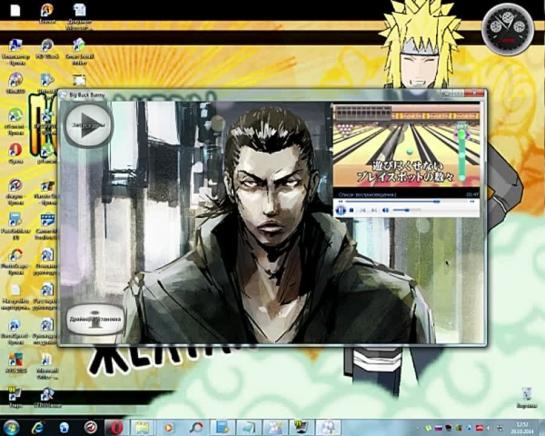Open the Windows Start menu orb
Screen dimensions: 545x436
point(11,427)
